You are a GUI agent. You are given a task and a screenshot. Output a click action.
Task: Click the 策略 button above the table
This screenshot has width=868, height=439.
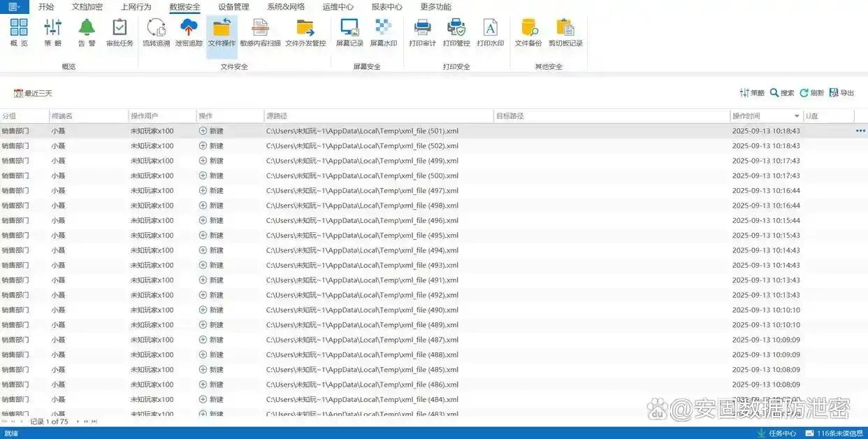point(752,93)
